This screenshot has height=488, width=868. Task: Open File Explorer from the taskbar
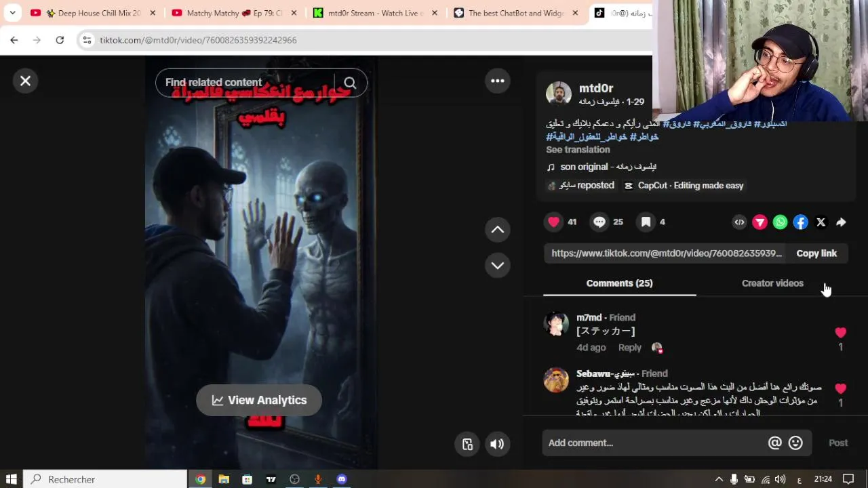tap(224, 479)
